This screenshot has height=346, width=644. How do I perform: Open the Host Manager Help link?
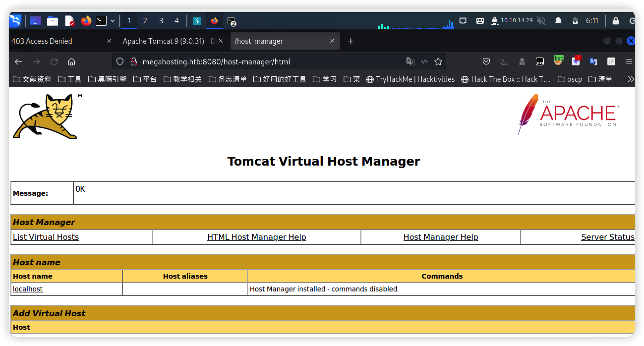pos(441,237)
